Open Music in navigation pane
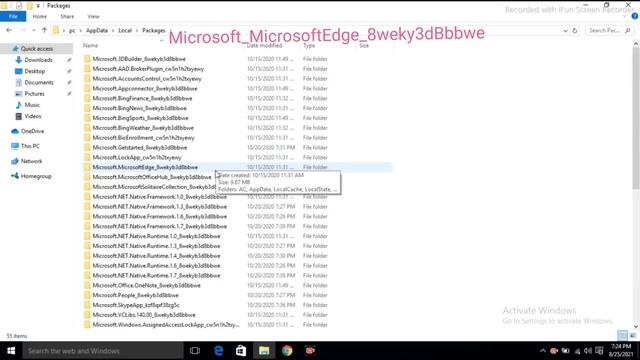 [x=32, y=105]
